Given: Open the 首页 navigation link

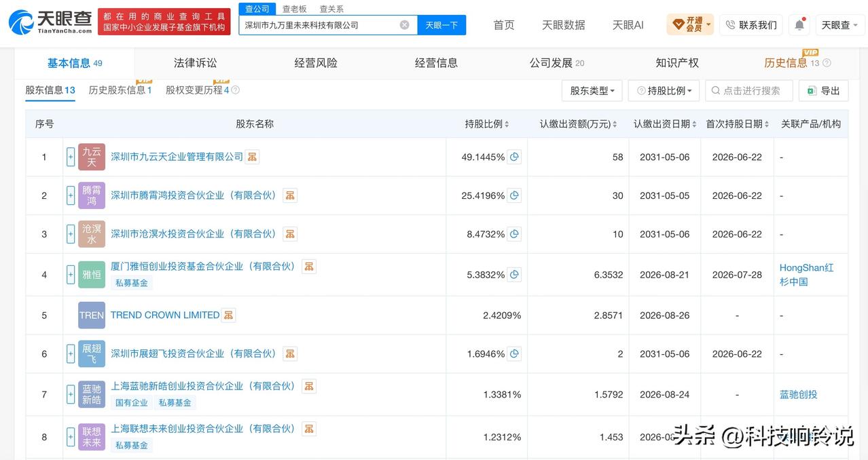Looking at the screenshot, I should pyautogui.click(x=504, y=25).
